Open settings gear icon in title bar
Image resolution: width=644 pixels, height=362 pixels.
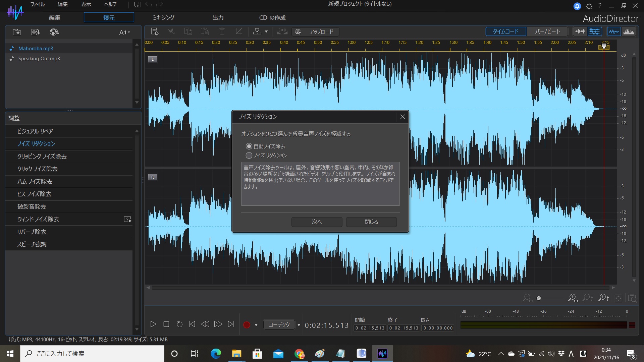coord(589,6)
